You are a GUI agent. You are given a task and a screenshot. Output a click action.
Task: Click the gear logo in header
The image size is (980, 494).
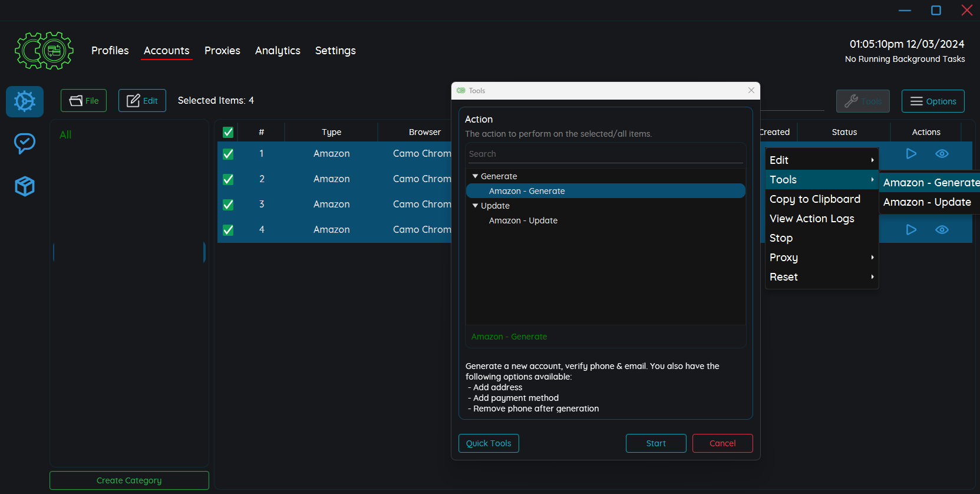click(44, 51)
